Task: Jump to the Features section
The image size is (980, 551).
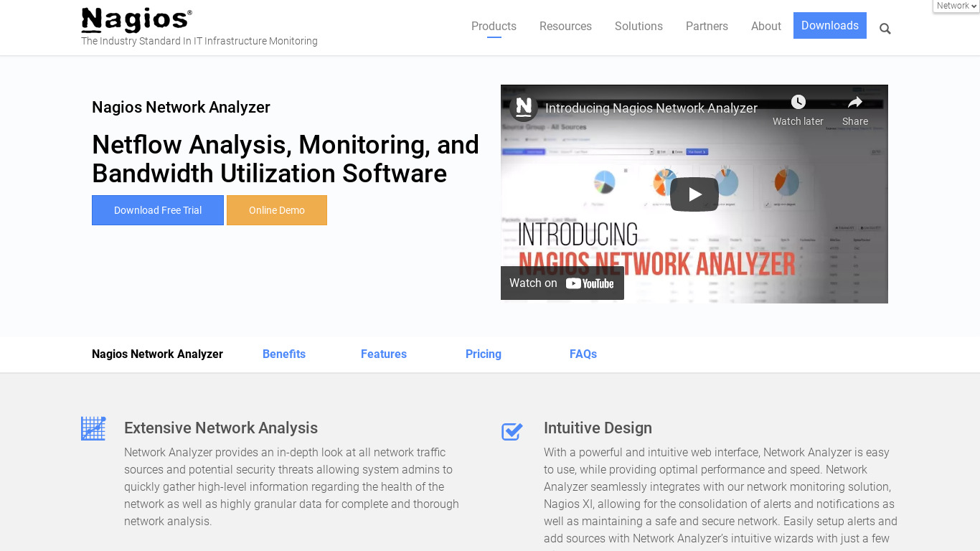Action: point(384,354)
